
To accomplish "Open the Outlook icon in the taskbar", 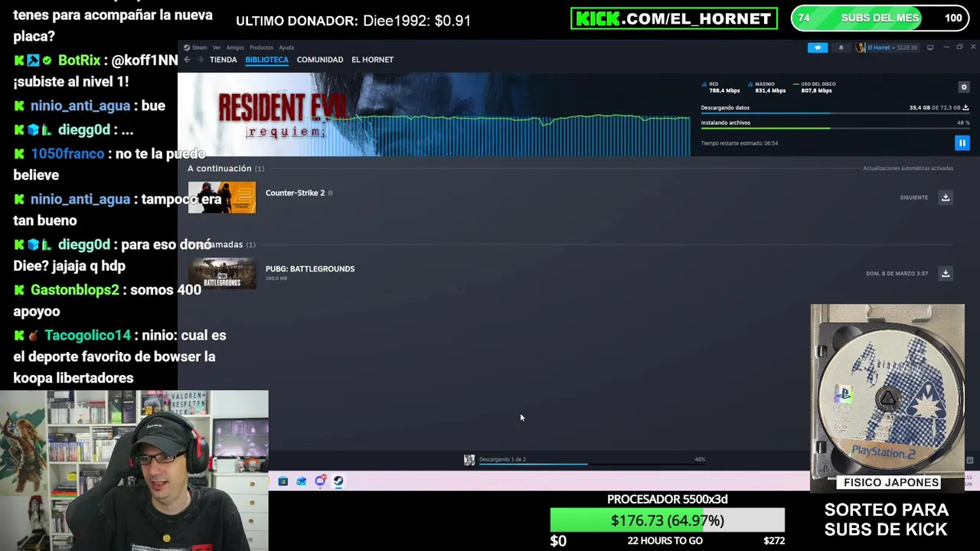I will click(x=301, y=481).
